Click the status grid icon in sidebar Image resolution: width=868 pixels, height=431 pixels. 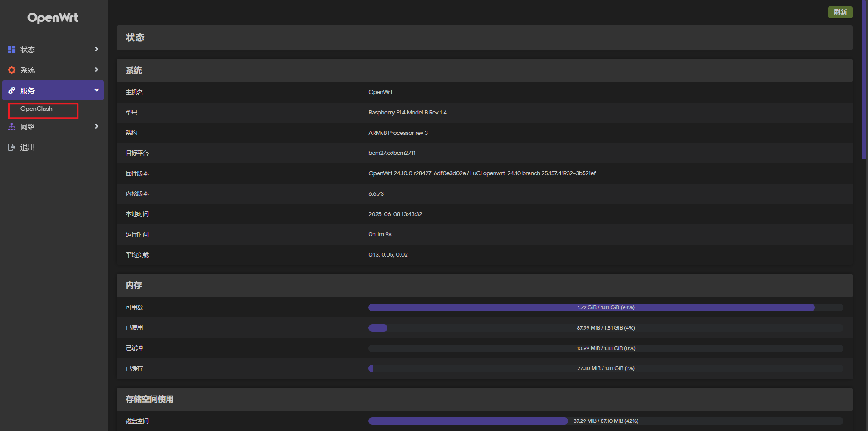pyautogui.click(x=12, y=50)
